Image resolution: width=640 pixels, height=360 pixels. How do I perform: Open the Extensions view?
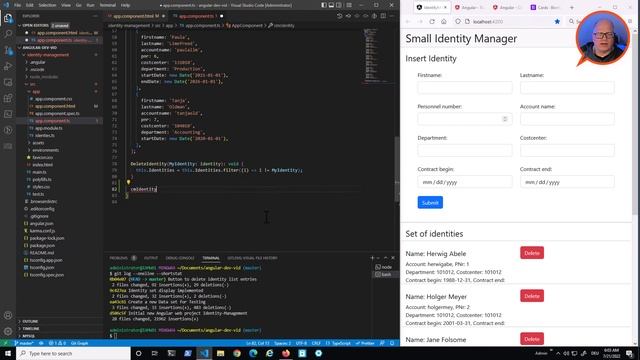(8, 98)
